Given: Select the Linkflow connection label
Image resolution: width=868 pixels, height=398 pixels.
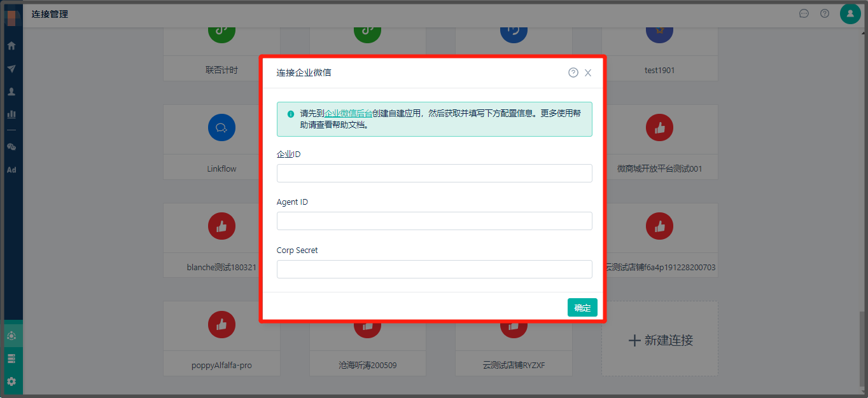Looking at the screenshot, I should pos(221,169).
